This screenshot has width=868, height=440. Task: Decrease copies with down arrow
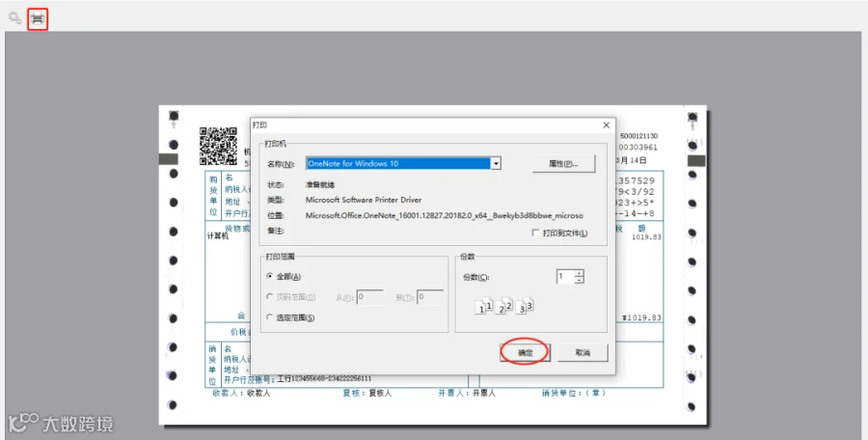579,279
